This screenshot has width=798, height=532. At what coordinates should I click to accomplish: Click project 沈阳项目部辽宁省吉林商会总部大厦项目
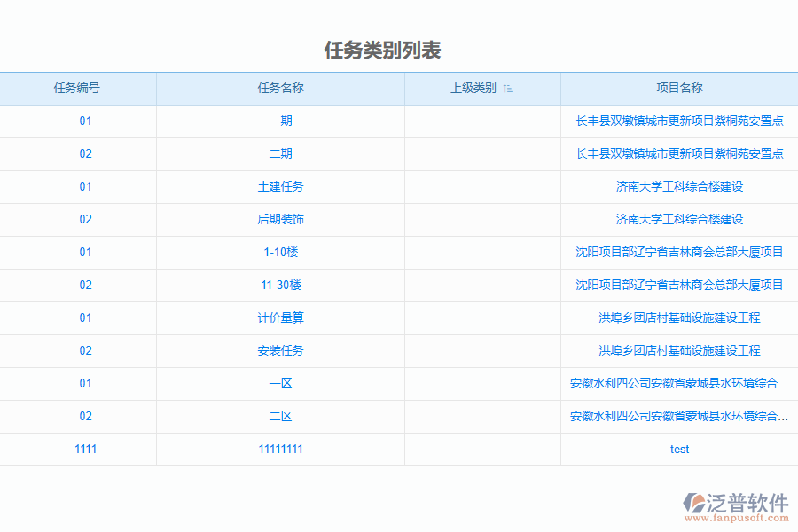point(679,252)
